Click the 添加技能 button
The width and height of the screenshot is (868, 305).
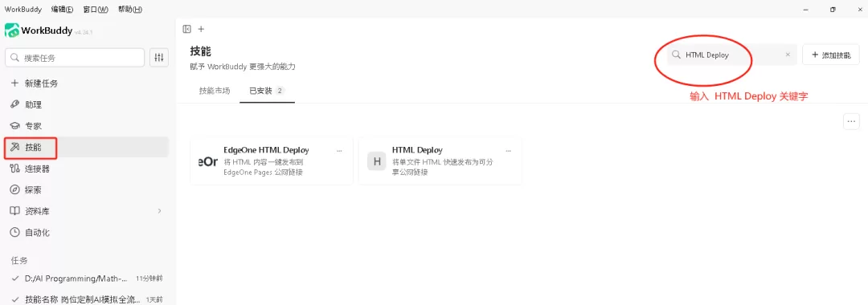pyautogui.click(x=831, y=55)
